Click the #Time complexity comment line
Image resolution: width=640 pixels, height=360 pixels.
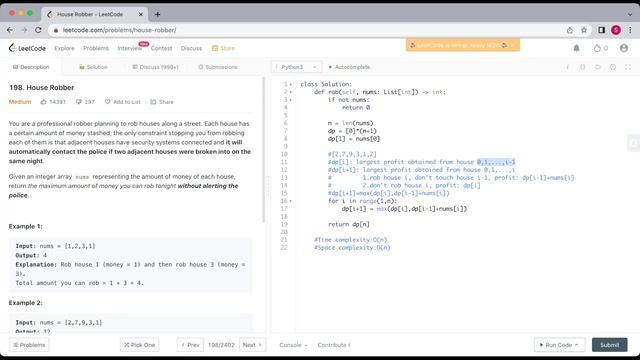click(x=351, y=240)
